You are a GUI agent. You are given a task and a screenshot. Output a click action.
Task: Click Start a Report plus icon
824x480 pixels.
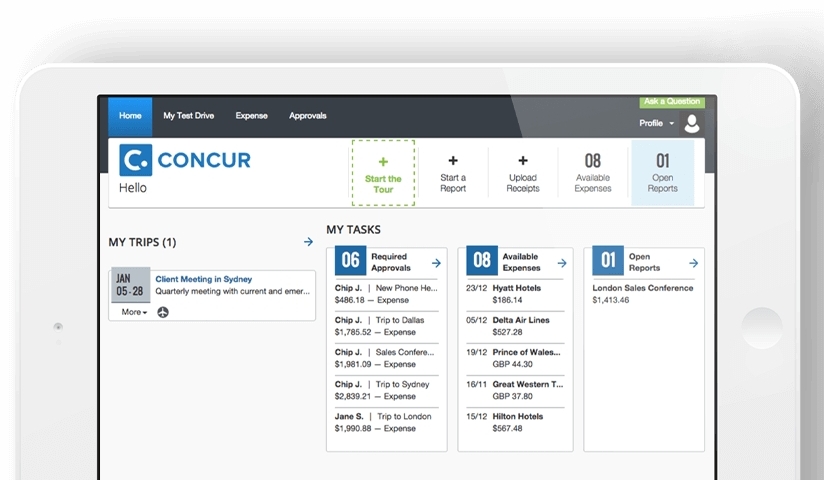click(453, 160)
